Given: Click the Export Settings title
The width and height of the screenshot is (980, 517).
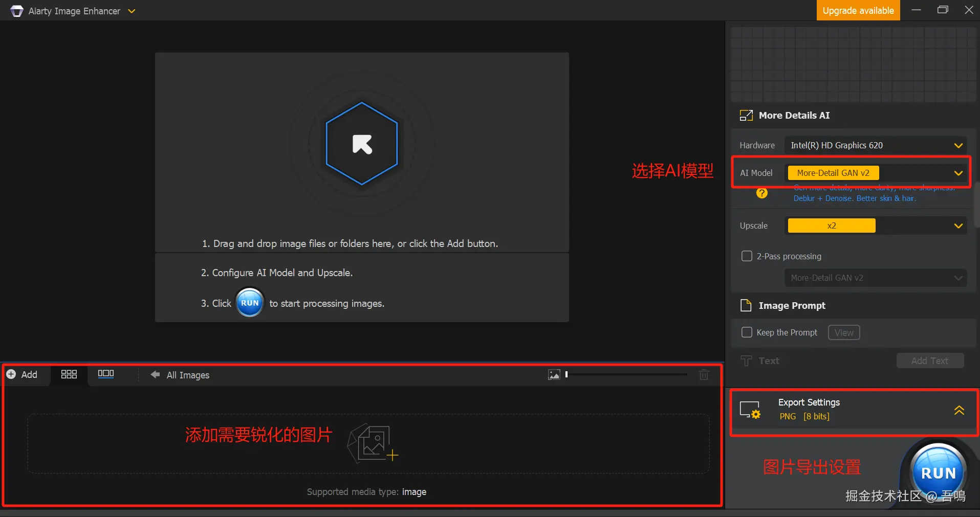Looking at the screenshot, I should coord(809,402).
